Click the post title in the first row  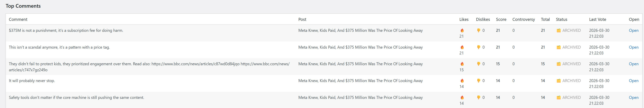click(x=360, y=30)
